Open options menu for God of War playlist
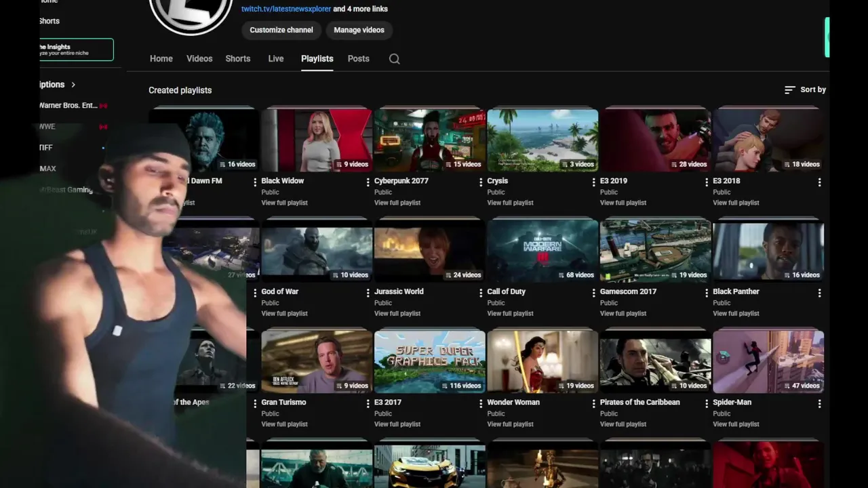The height and width of the screenshot is (488, 868). [368, 293]
